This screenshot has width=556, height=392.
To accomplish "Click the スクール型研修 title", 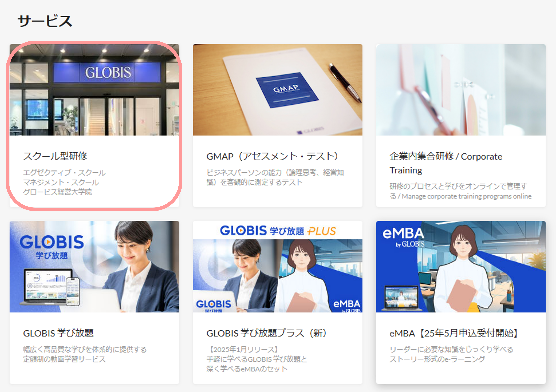I will (55, 156).
